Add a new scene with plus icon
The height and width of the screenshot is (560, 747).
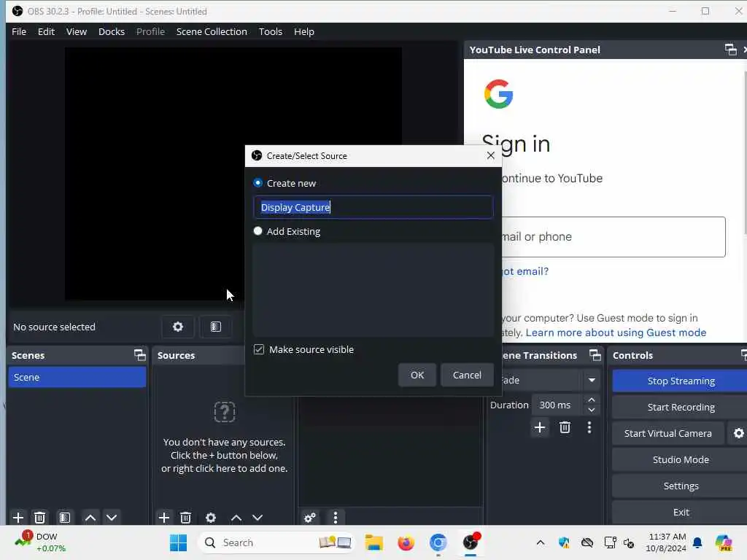[x=18, y=518]
